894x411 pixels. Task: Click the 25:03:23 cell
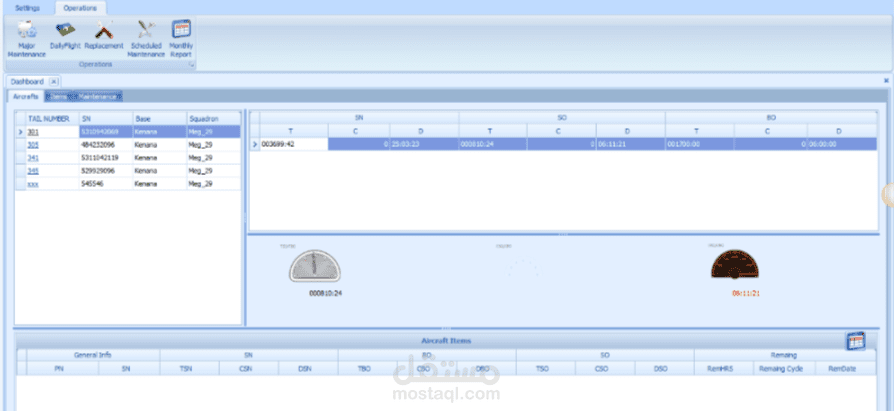[x=424, y=144]
